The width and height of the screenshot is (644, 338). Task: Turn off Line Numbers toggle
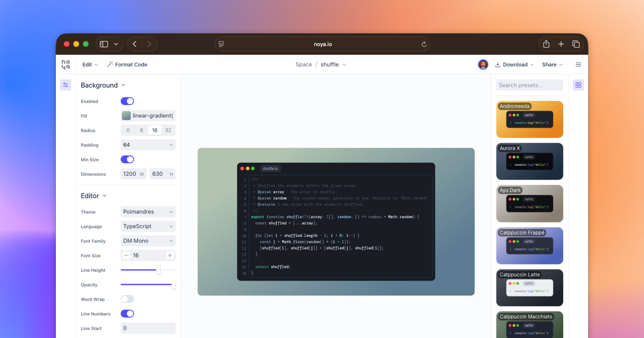click(127, 314)
